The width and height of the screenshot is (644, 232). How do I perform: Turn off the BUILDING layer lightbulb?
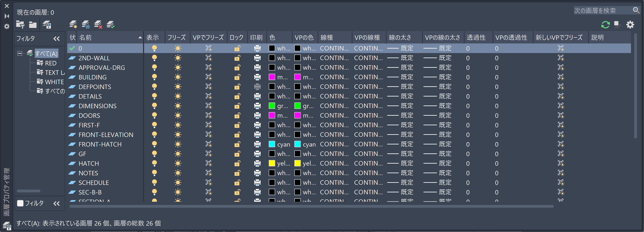pyautogui.click(x=155, y=77)
